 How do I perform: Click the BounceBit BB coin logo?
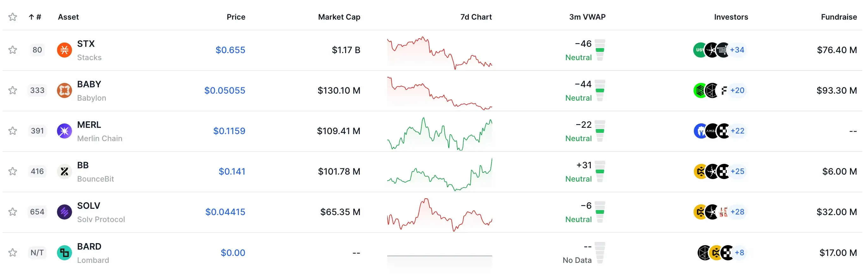pos(64,171)
